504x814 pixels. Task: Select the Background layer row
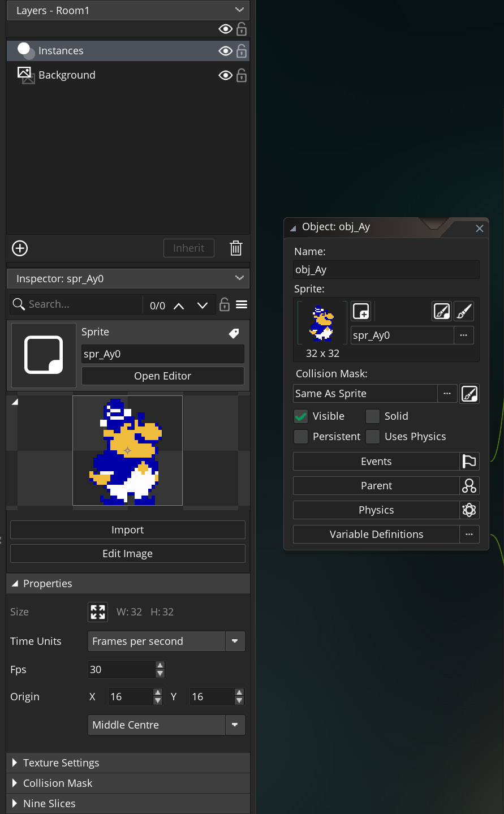(x=128, y=75)
